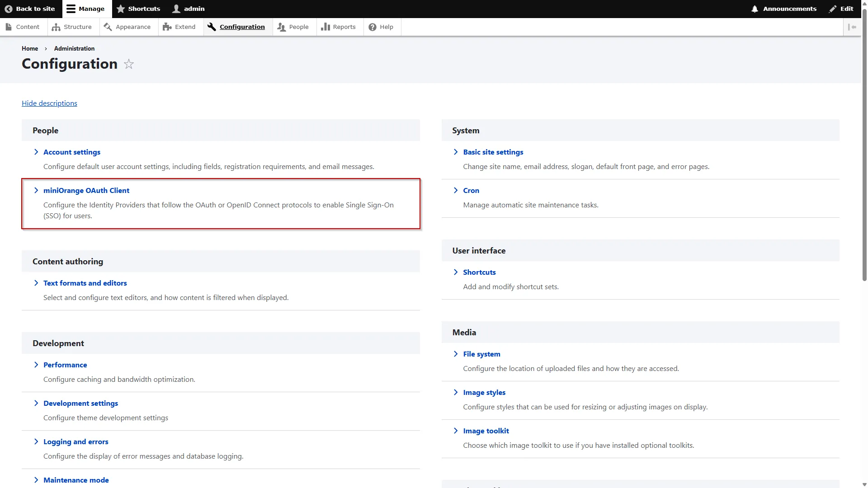Click chevron beside Logging and errors
The width and height of the screenshot is (868, 488).
click(x=36, y=441)
